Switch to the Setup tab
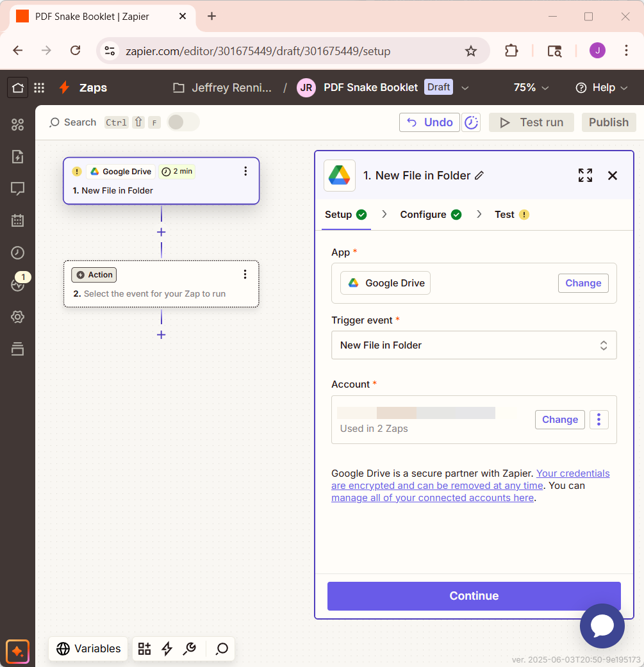 coord(346,215)
